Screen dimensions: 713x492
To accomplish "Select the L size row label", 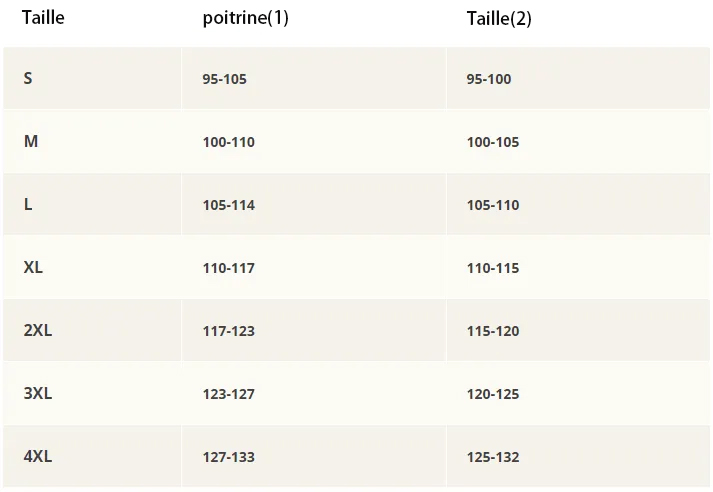I will coord(28,205).
